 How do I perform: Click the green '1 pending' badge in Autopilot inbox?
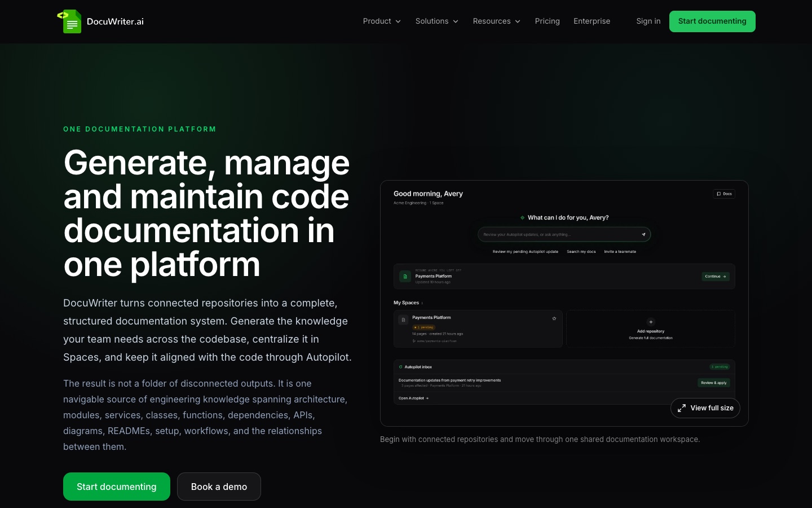point(720,367)
